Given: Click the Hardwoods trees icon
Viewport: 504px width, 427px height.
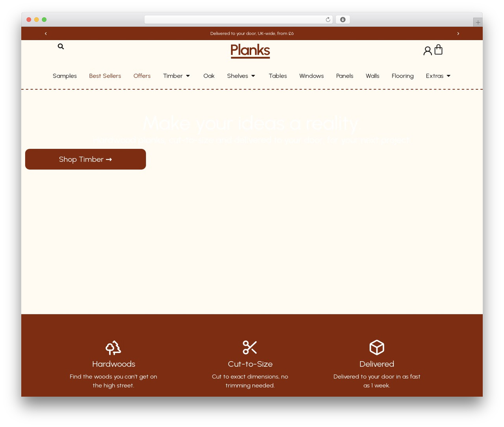Looking at the screenshot, I should click(113, 347).
